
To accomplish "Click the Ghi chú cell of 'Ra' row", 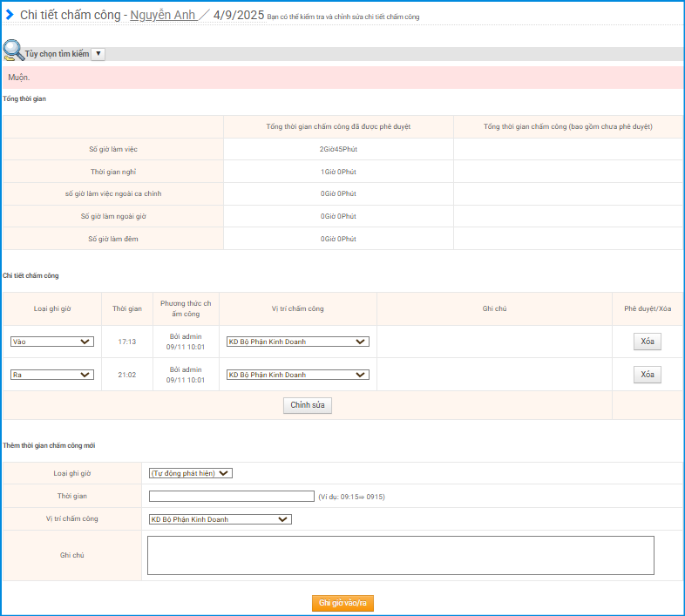I will (493, 375).
